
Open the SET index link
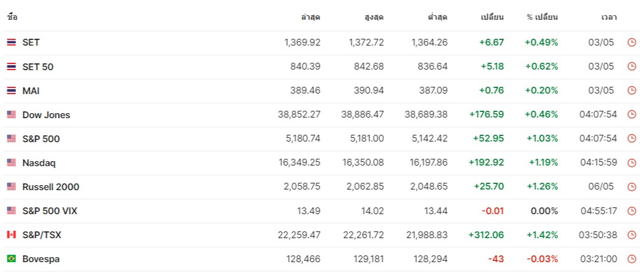point(31,42)
